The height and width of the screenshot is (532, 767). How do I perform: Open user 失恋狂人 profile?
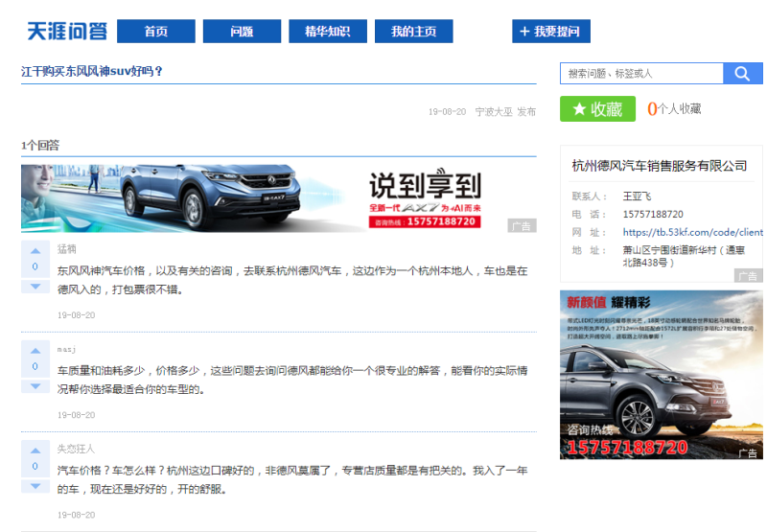coord(76,449)
